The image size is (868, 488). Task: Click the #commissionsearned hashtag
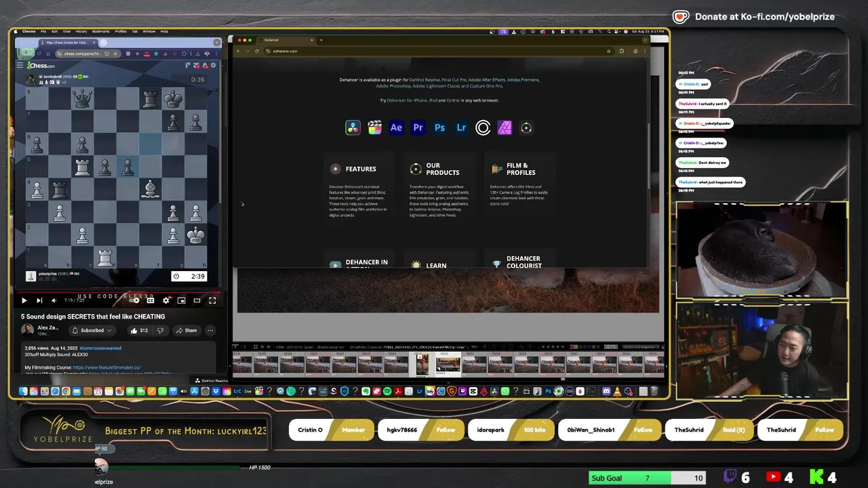(x=100, y=348)
